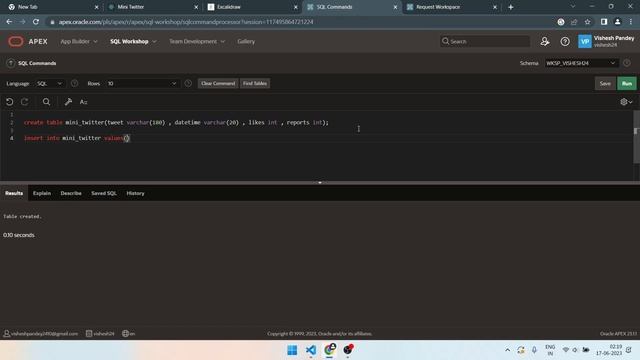Viewport: 640px width, 360px height.
Task: Switch to Chrome in the taskbar
Action: coord(330,350)
